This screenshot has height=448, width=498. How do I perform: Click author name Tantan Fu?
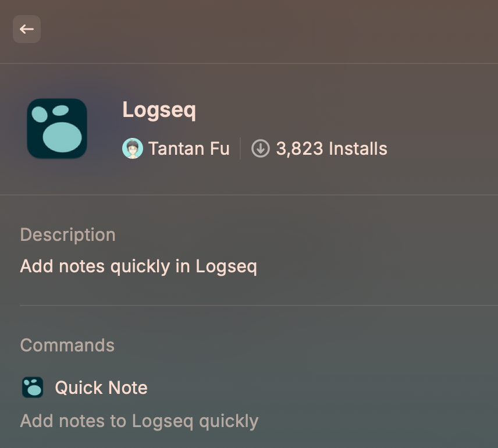(x=188, y=148)
